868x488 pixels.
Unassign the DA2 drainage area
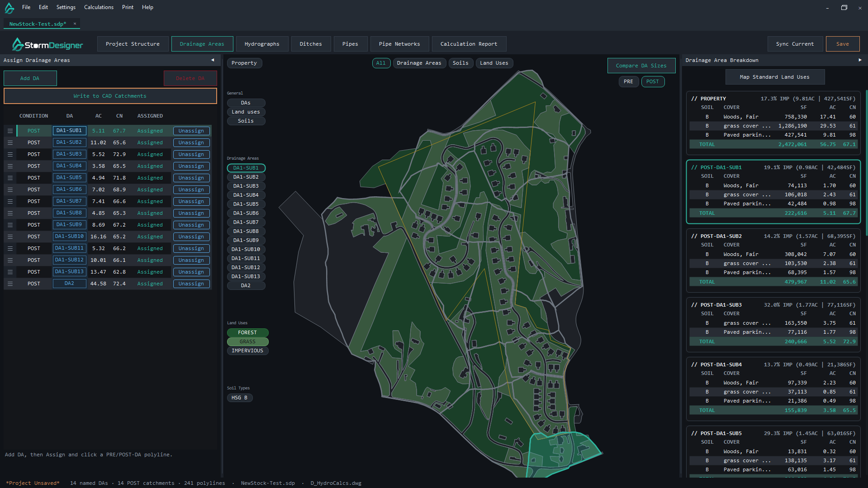tap(191, 284)
